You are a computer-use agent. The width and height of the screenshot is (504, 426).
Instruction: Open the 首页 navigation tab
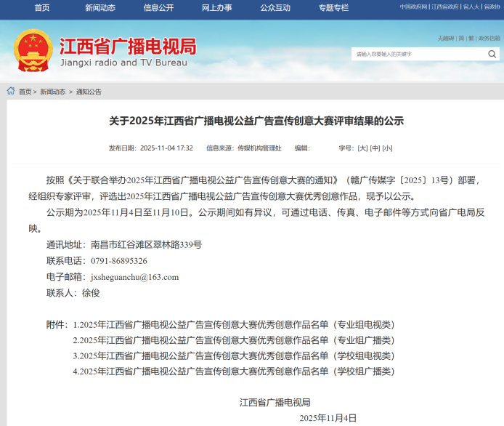point(42,8)
